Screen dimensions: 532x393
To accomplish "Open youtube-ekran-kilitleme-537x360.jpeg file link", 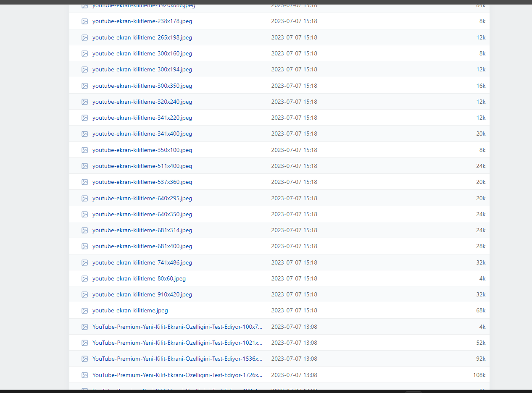I will [x=142, y=182].
